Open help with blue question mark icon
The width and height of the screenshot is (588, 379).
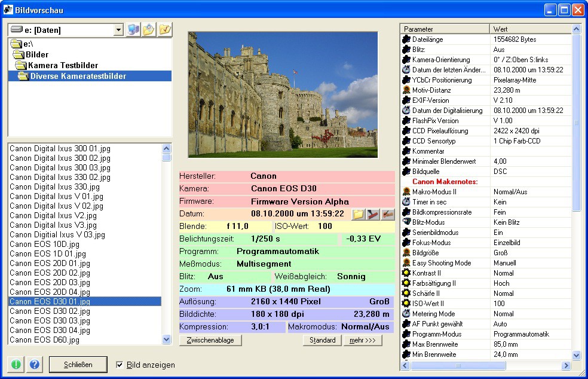35,365
